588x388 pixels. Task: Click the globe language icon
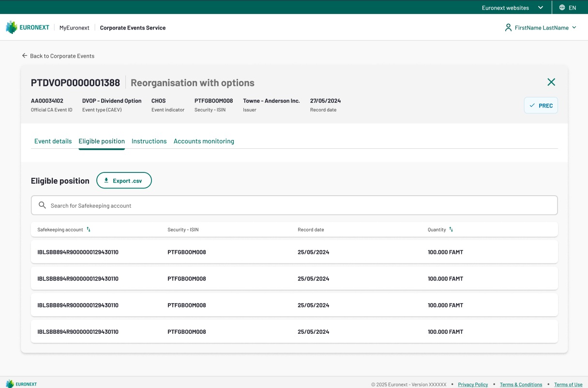point(562,8)
